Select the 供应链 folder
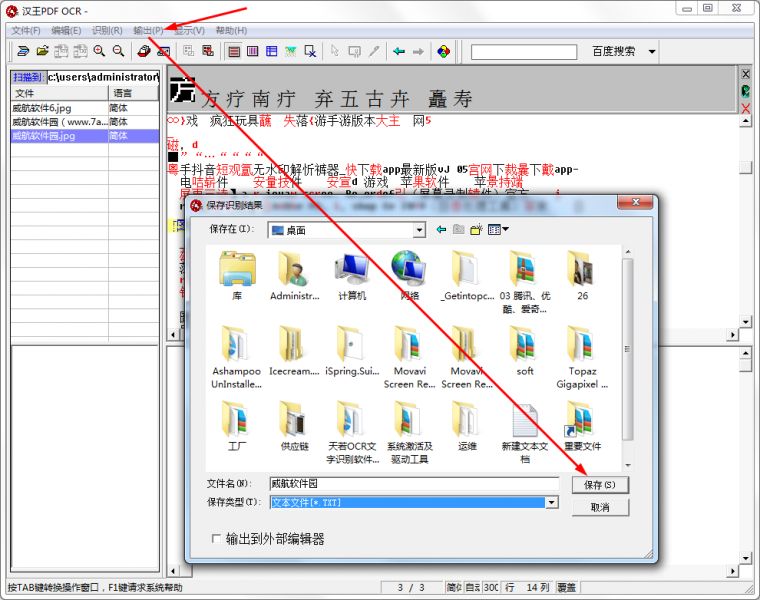Image resolution: width=760 pixels, height=600 pixels. point(294,426)
